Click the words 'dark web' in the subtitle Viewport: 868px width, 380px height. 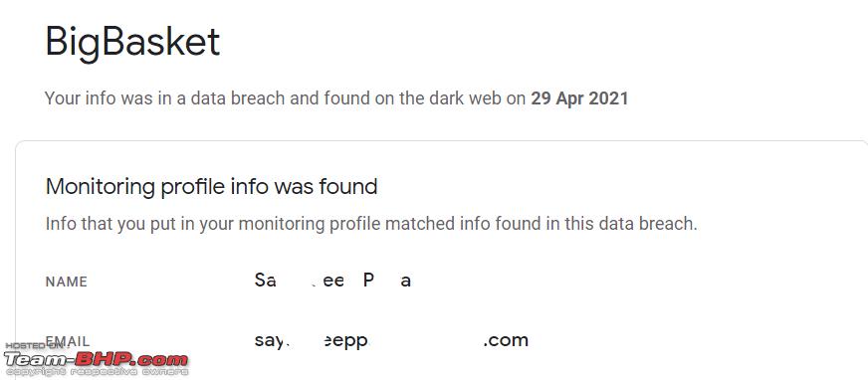[475, 99]
